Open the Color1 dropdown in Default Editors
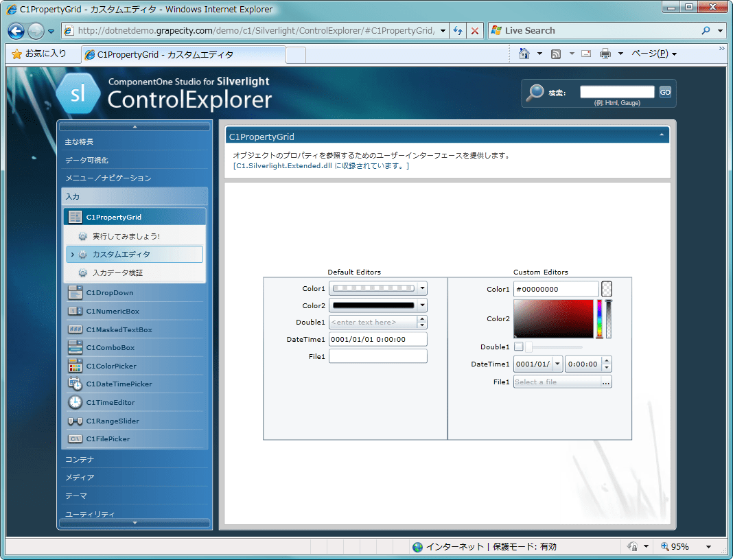Viewport: 733px width, 560px height. point(422,288)
